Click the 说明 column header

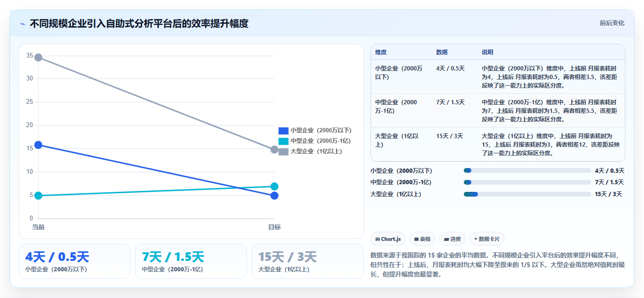pos(488,52)
